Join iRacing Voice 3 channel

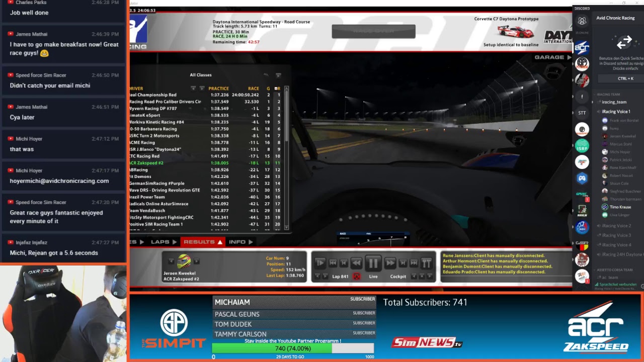coord(616,235)
